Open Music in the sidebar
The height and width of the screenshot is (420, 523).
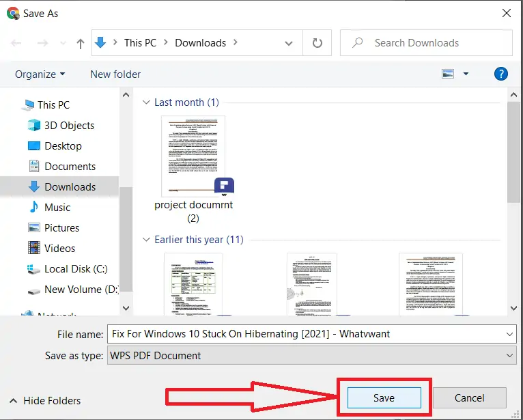pos(57,207)
